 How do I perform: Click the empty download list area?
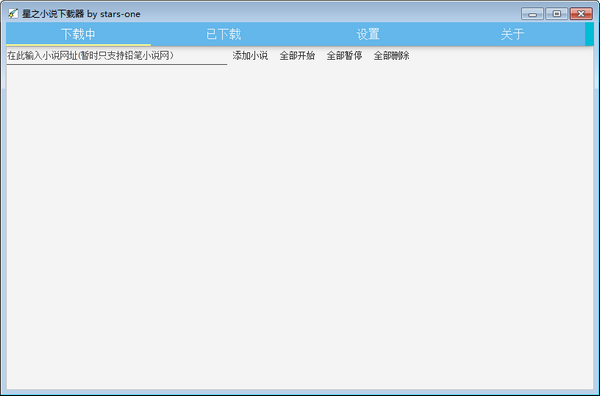pyautogui.click(x=300, y=227)
